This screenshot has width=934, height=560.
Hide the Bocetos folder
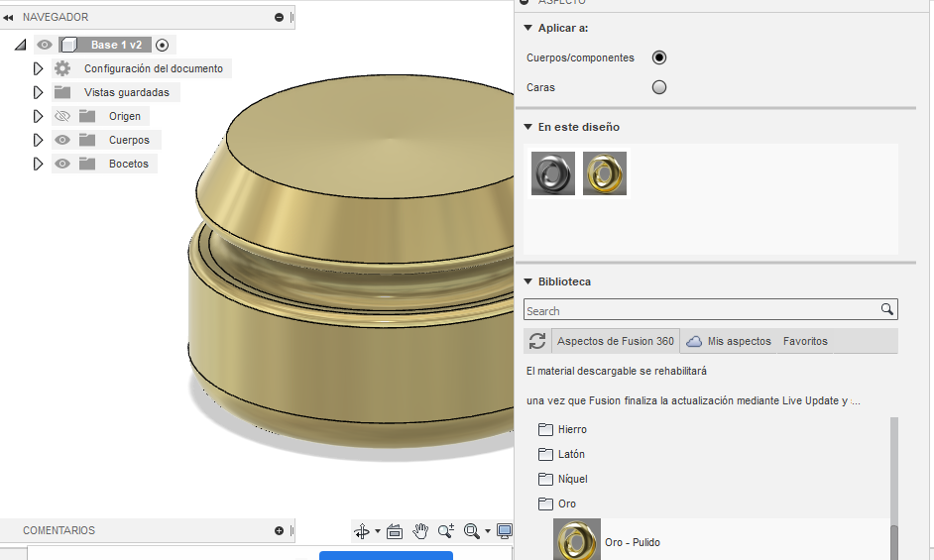click(x=62, y=164)
